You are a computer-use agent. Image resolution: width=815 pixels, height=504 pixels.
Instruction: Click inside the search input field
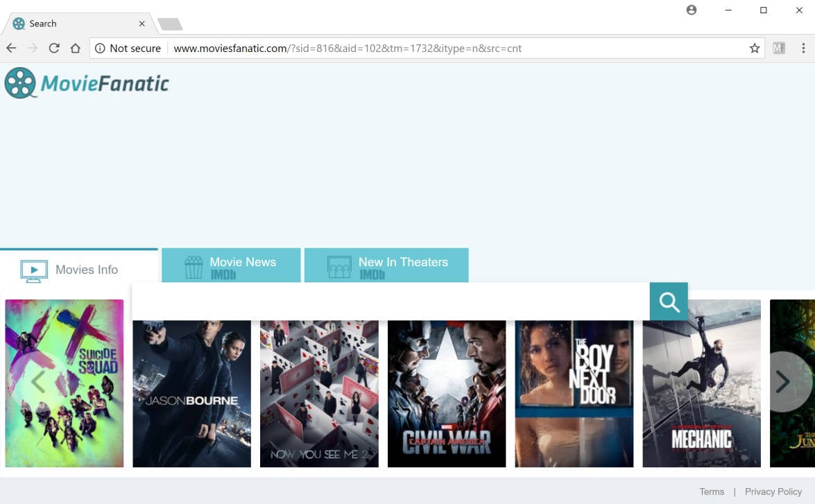[388, 302]
